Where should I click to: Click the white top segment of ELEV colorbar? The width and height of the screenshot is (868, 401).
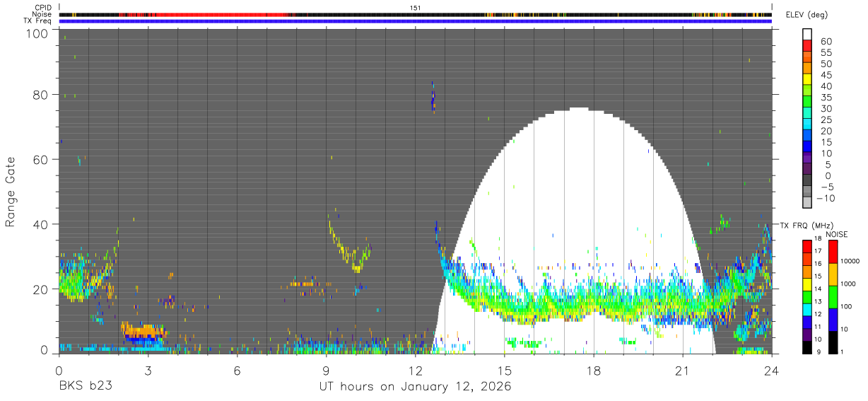tap(807, 33)
